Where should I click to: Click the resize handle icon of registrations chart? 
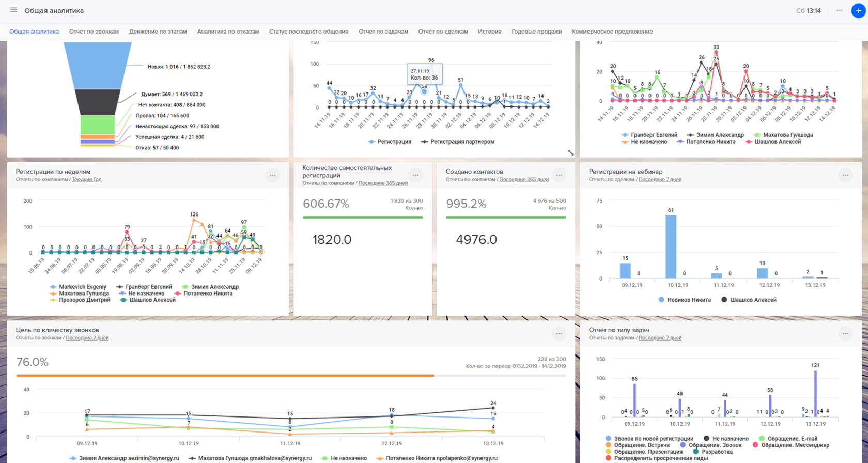pos(570,153)
